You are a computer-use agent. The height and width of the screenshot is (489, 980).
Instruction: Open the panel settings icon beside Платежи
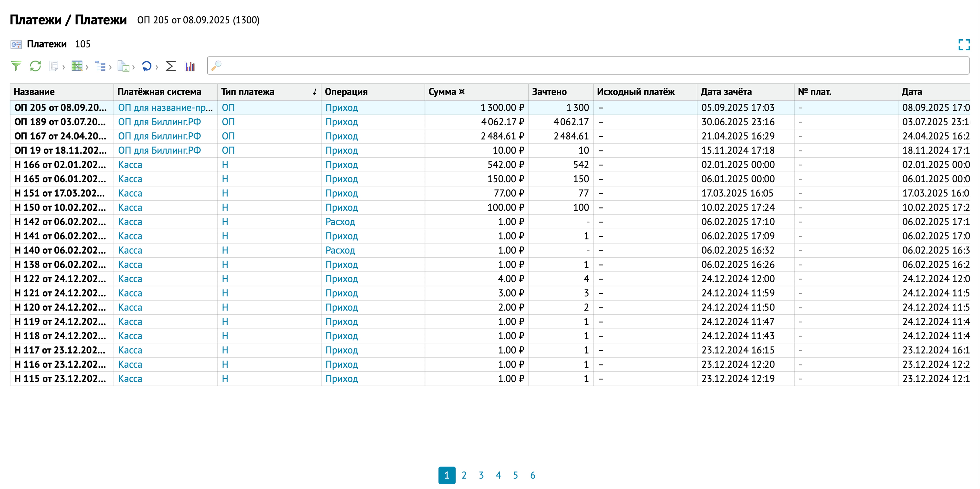tap(16, 45)
